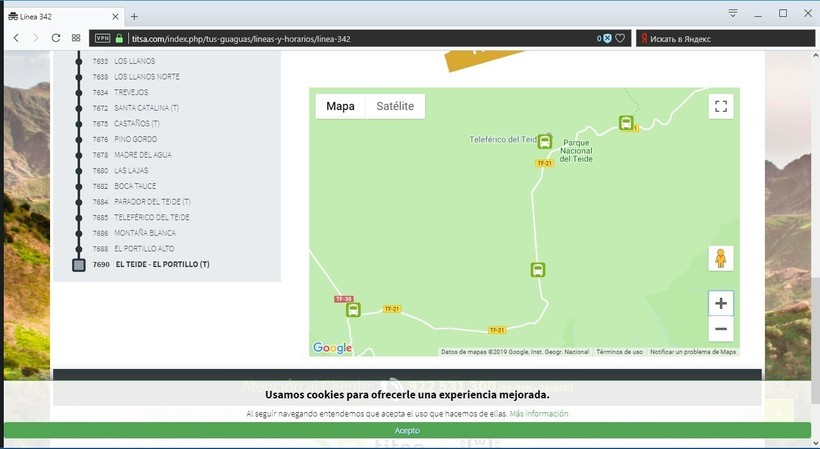
Task: Open the Speed Dial start page
Action: point(76,38)
